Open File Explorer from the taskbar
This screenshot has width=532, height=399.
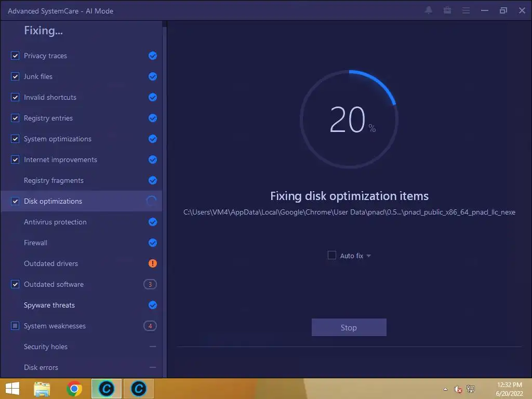pos(42,389)
